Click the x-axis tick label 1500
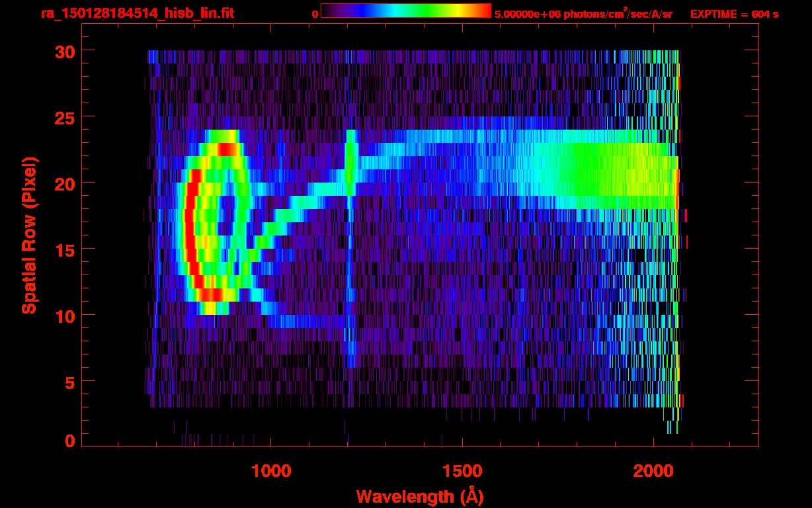 point(462,471)
